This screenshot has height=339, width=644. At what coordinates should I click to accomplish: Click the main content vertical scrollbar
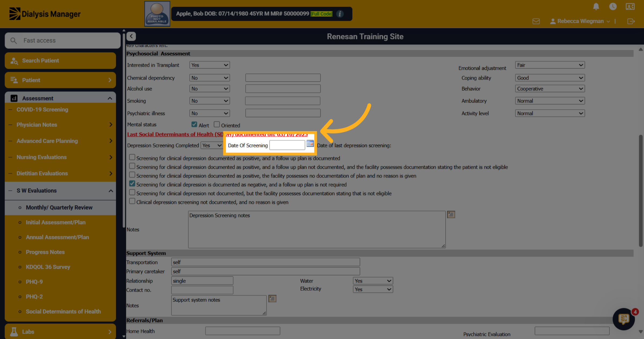tap(641, 190)
